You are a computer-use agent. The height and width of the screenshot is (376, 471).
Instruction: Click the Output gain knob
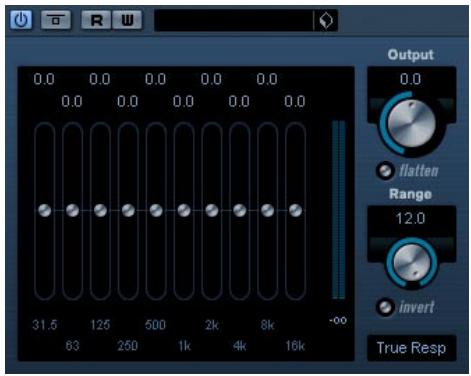[x=412, y=124]
